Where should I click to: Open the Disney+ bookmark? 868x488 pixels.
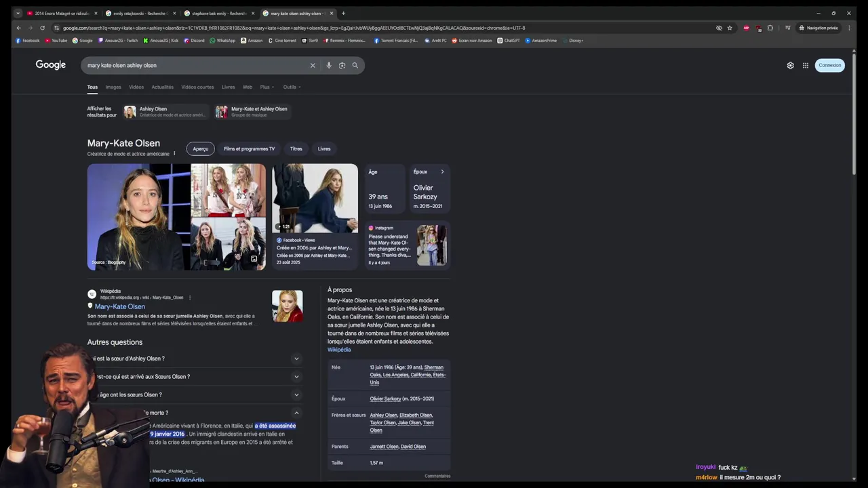(572, 41)
